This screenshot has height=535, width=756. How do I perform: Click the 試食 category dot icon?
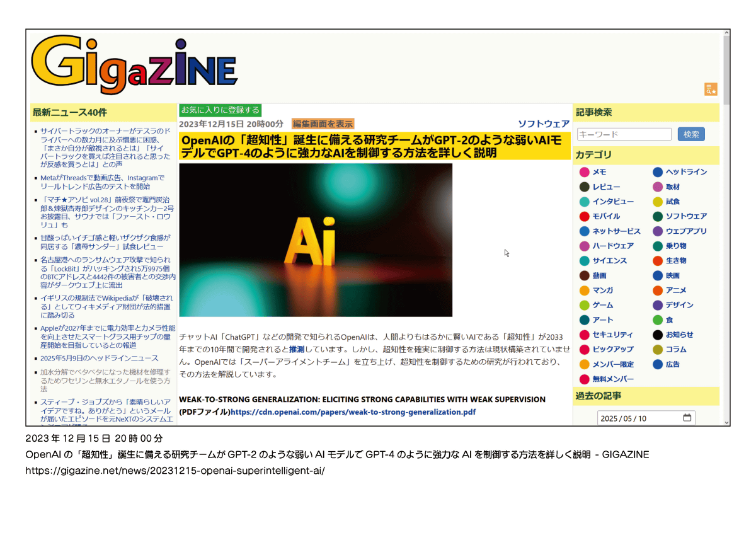tap(658, 202)
